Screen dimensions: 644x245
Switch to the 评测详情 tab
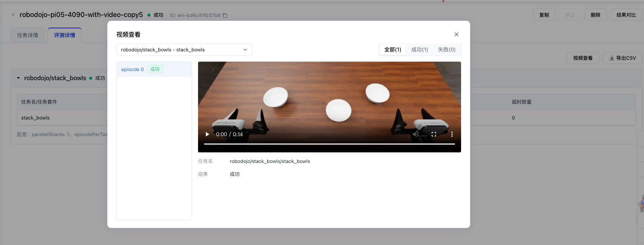(65, 35)
